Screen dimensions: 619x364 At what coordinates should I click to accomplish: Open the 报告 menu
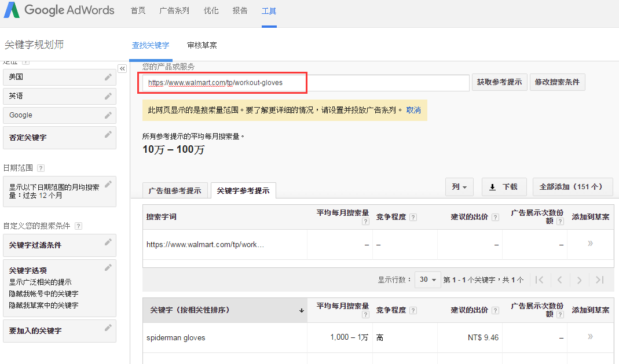(240, 10)
